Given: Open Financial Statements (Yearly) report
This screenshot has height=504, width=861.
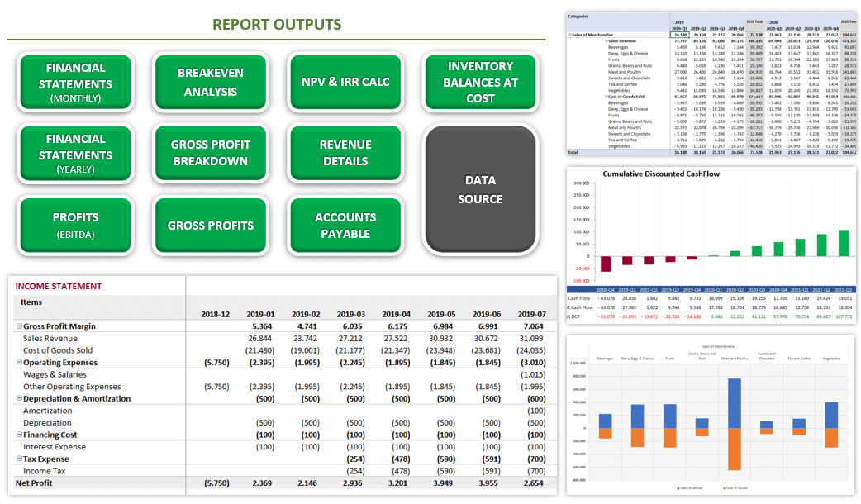Looking at the screenshot, I should (x=75, y=153).
